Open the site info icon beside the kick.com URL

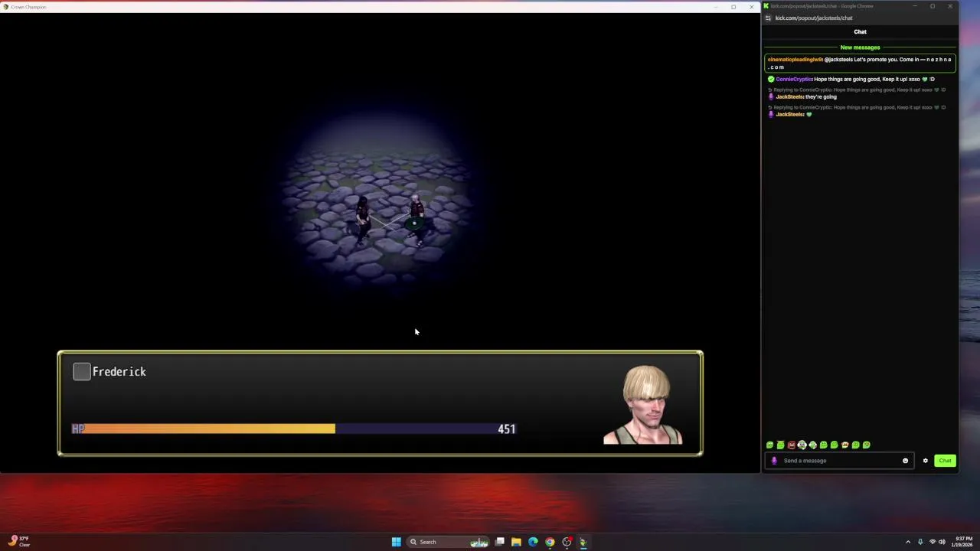(768, 18)
